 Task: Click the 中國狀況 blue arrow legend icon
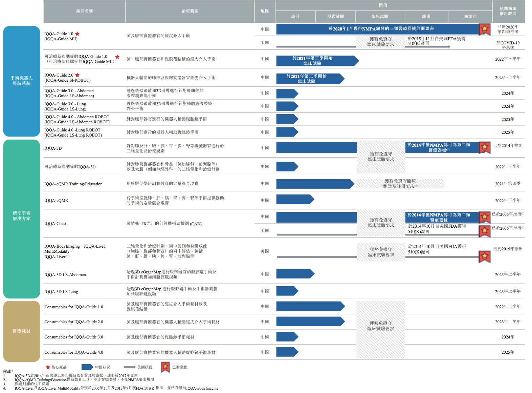[87, 367]
